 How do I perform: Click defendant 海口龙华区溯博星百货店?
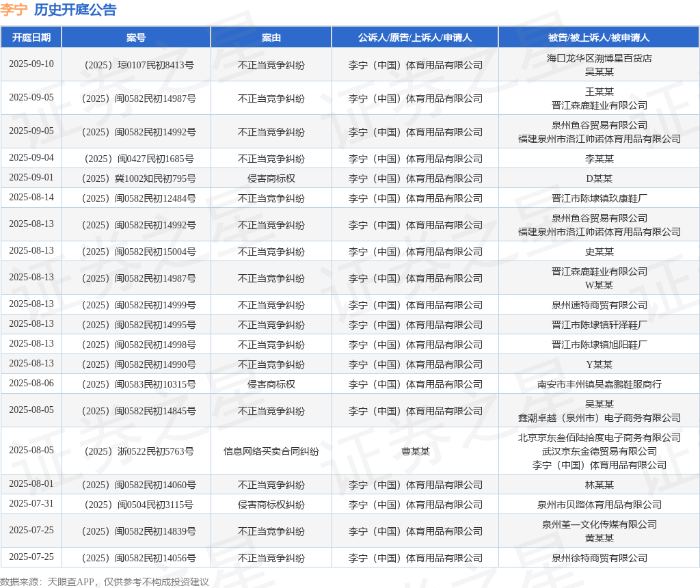coord(599,58)
